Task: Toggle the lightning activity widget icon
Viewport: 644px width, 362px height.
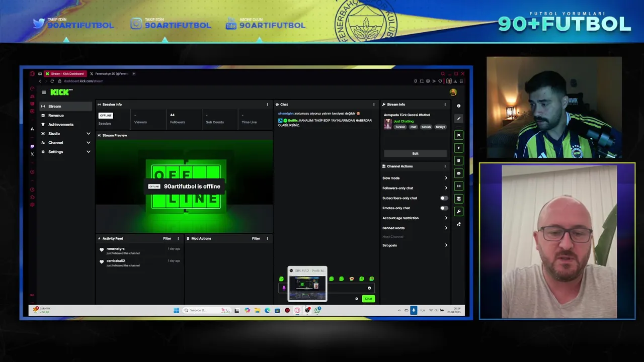Action: 458,148
